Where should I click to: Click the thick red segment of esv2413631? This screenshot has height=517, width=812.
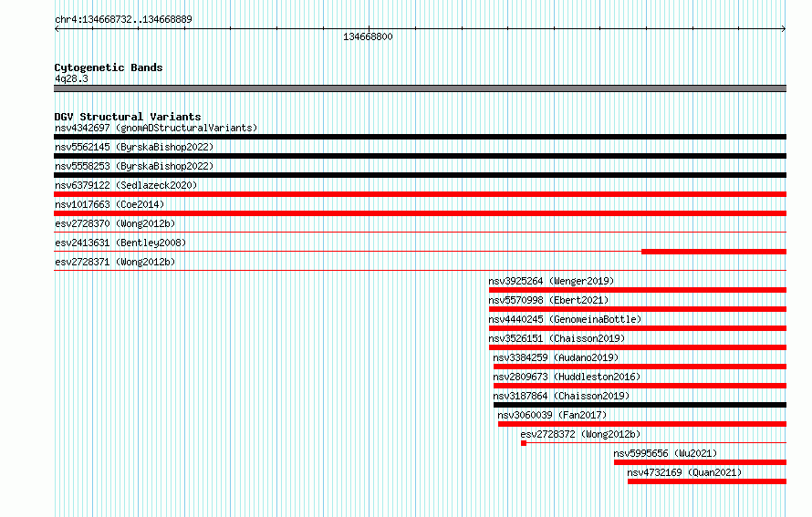pos(713,252)
